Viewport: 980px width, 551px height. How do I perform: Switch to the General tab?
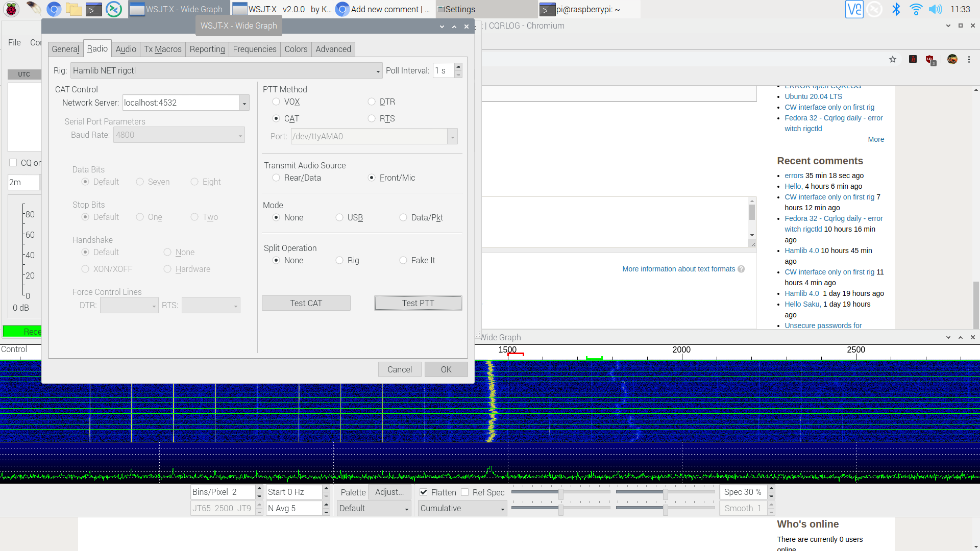(65, 49)
